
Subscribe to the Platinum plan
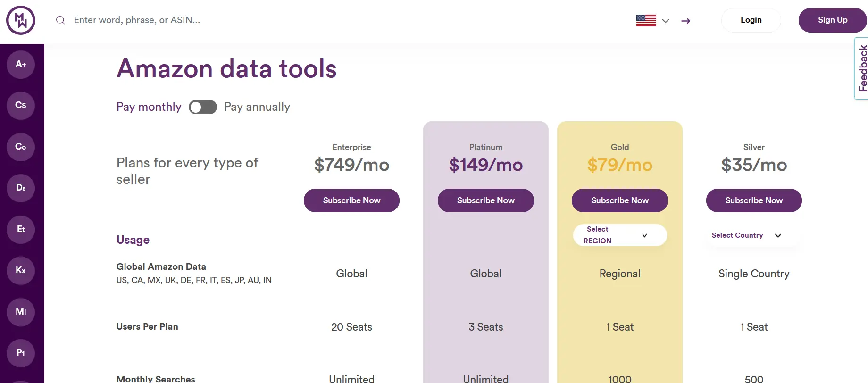tap(486, 200)
